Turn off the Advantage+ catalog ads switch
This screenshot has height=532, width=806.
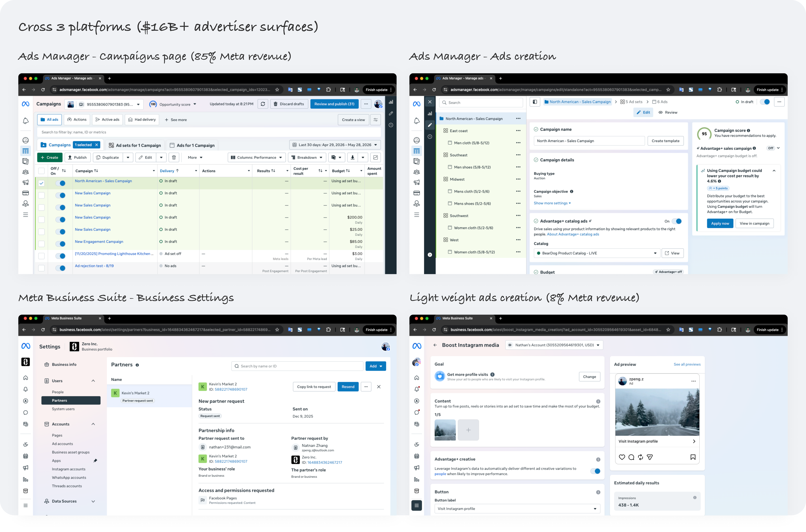point(677,221)
